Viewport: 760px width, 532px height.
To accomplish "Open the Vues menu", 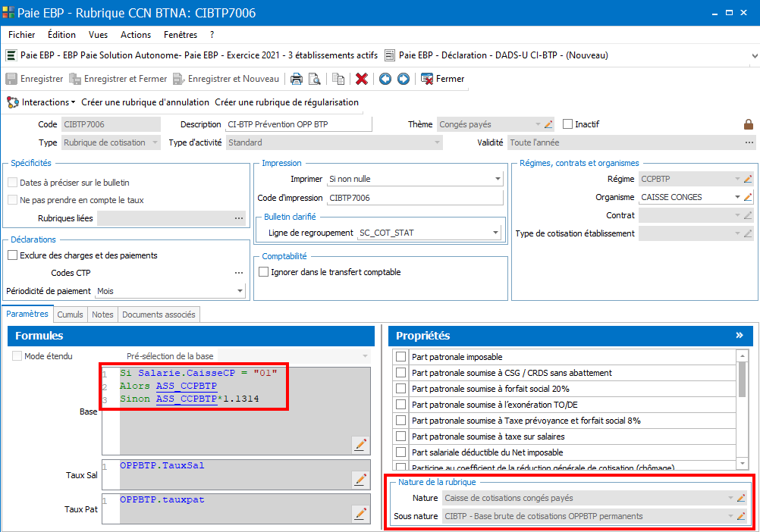I will pyautogui.click(x=98, y=35).
